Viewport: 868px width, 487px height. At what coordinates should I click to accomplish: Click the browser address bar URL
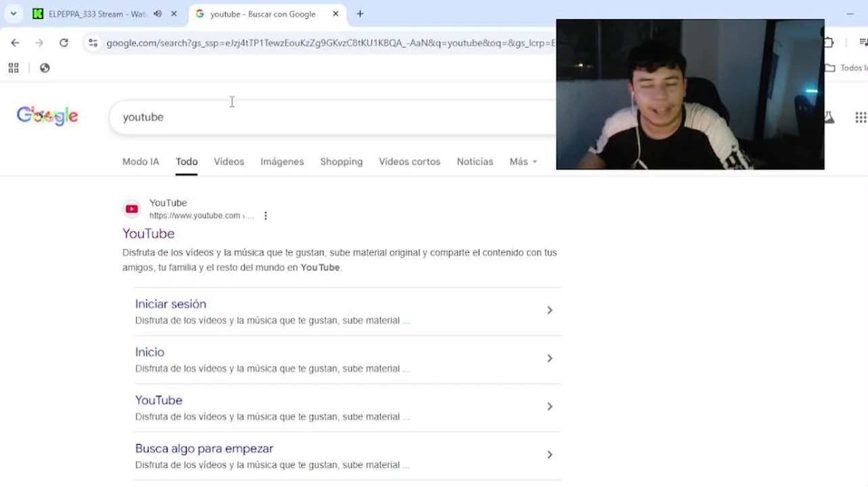[x=331, y=43]
